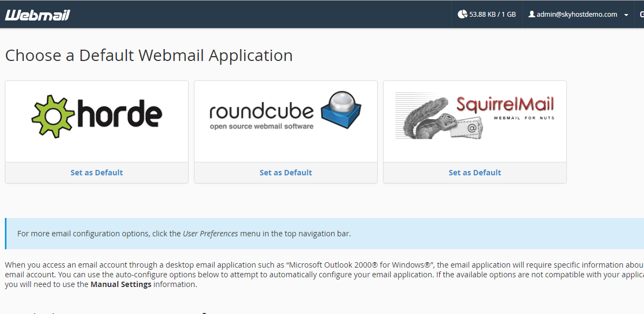
Task: Select the Roundcube logo thumbnail
Action: coord(285,111)
